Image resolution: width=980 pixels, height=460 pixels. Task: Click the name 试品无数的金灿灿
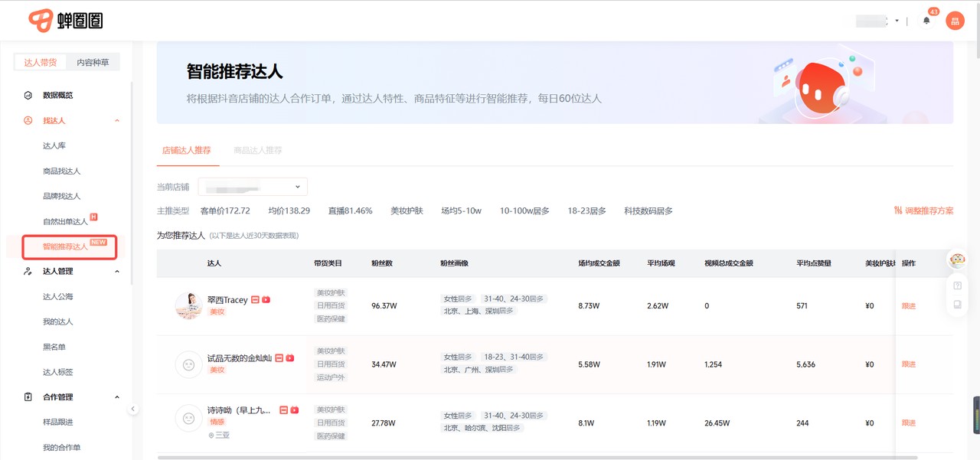point(240,358)
